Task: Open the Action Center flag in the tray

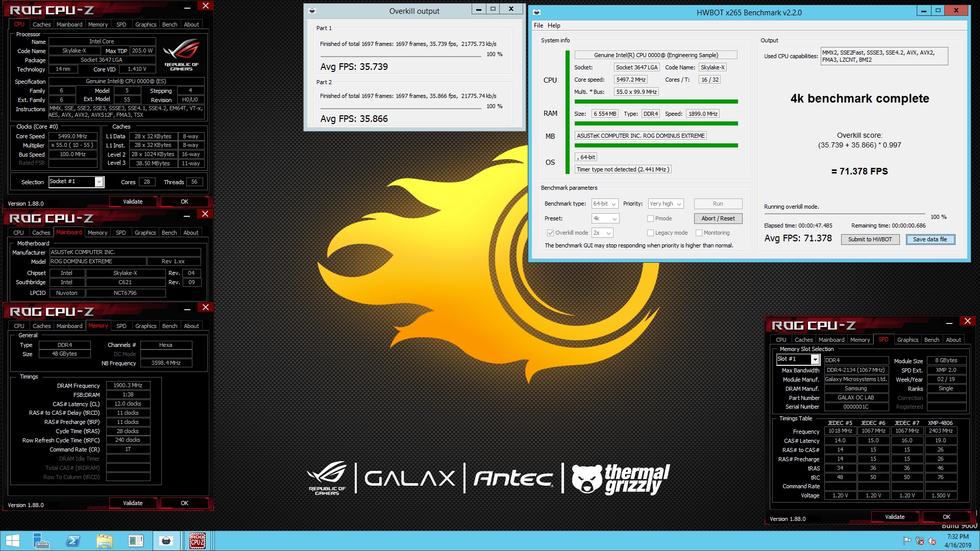Action: pos(907,541)
